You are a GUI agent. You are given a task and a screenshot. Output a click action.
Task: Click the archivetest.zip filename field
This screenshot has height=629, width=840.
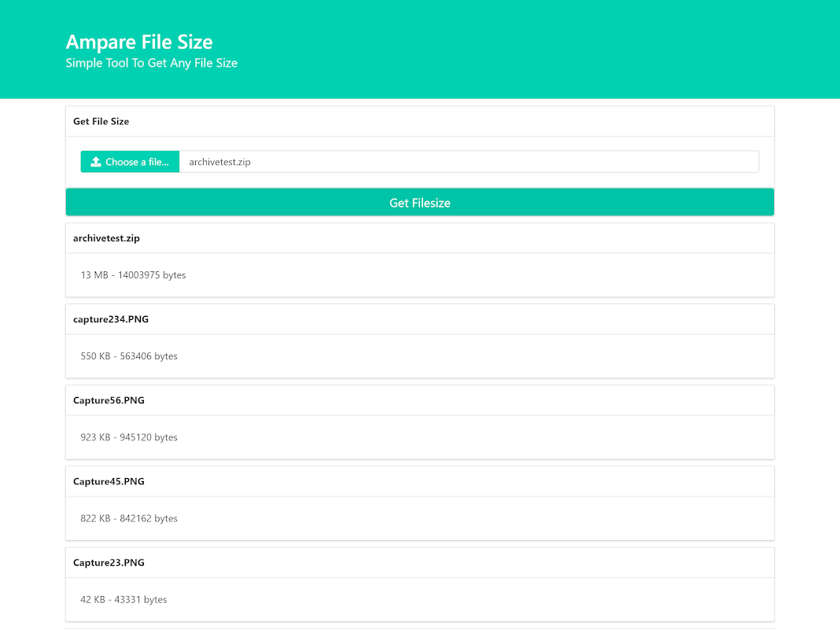click(x=470, y=162)
